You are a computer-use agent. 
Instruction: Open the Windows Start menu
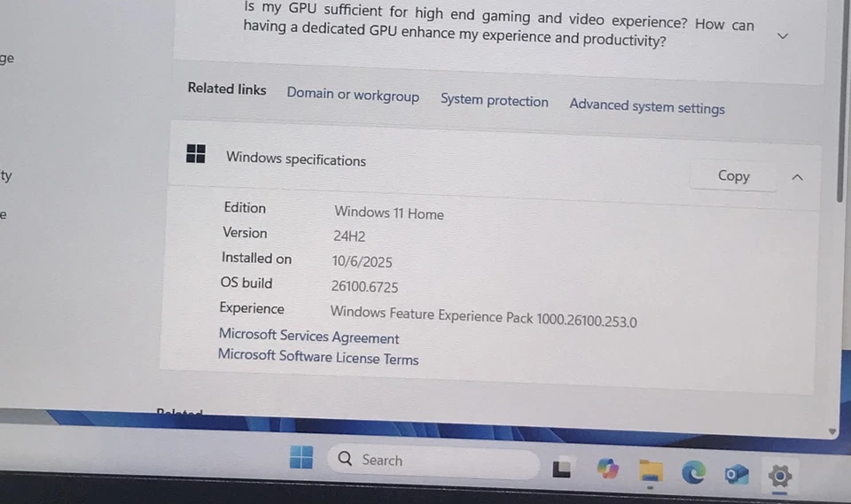pyautogui.click(x=301, y=457)
